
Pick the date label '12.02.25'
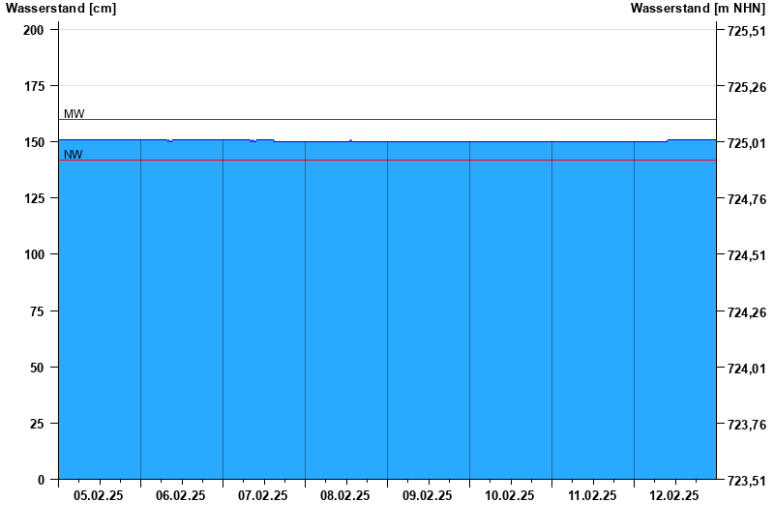click(673, 495)
